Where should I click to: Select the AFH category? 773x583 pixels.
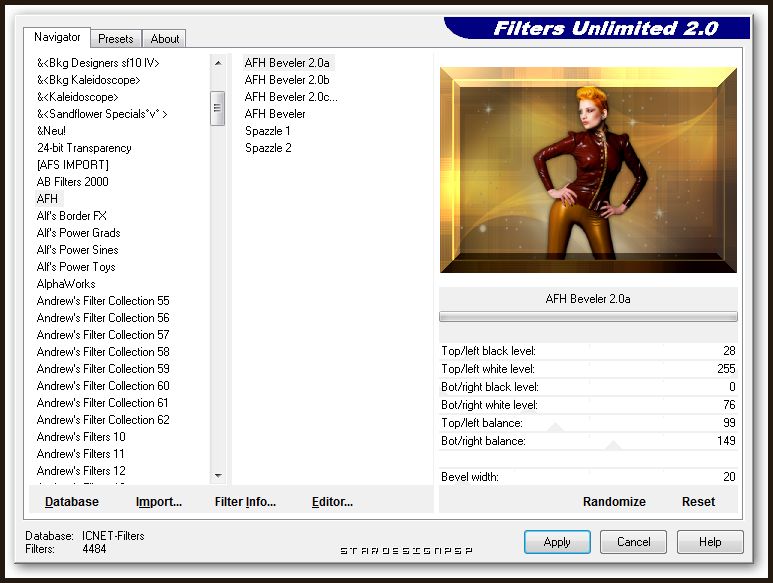(x=47, y=199)
